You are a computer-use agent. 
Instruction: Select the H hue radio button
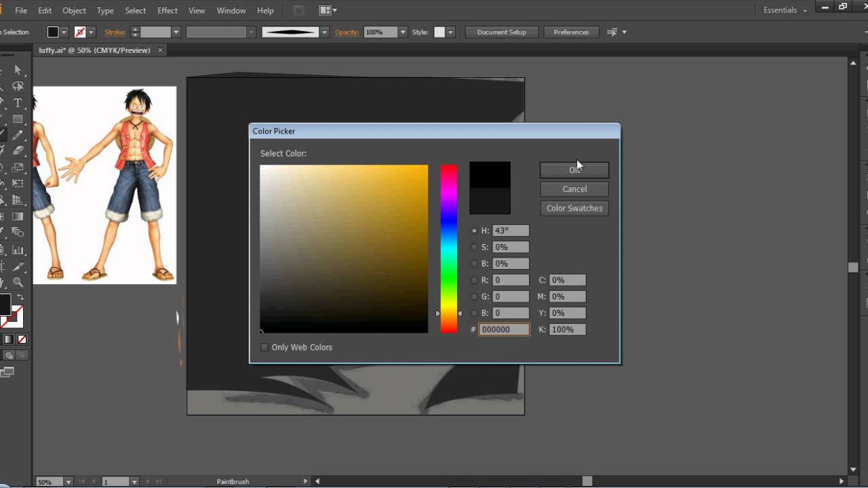474,230
